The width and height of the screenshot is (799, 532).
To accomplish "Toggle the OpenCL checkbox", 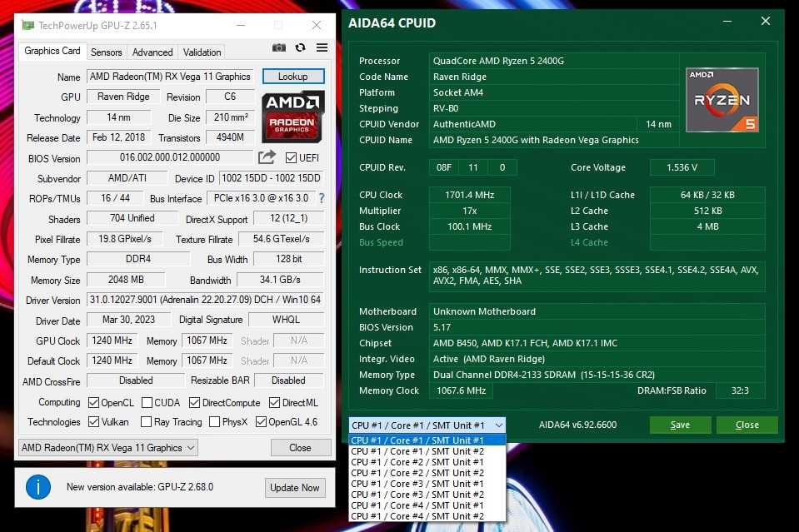I will point(93,403).
